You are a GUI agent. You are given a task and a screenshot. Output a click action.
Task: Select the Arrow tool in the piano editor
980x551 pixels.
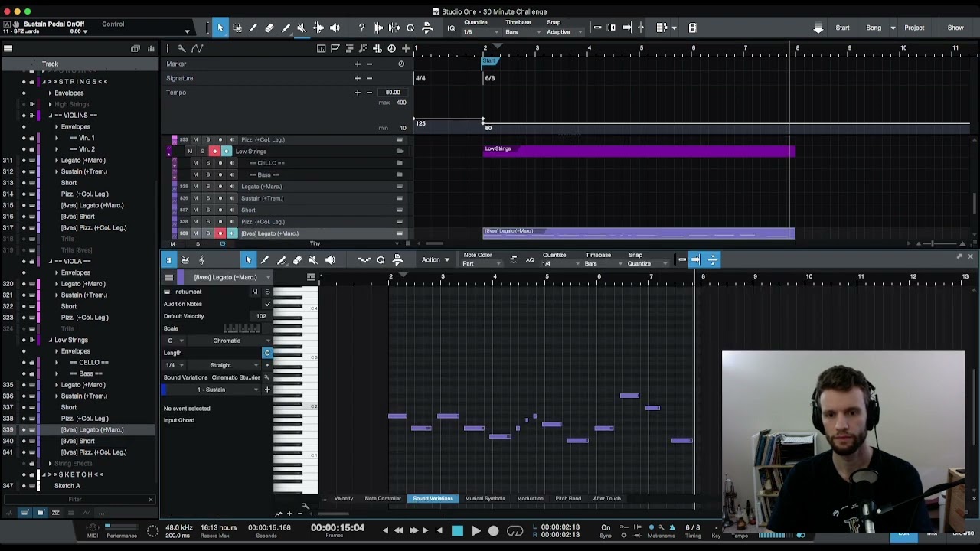point(248,260)
